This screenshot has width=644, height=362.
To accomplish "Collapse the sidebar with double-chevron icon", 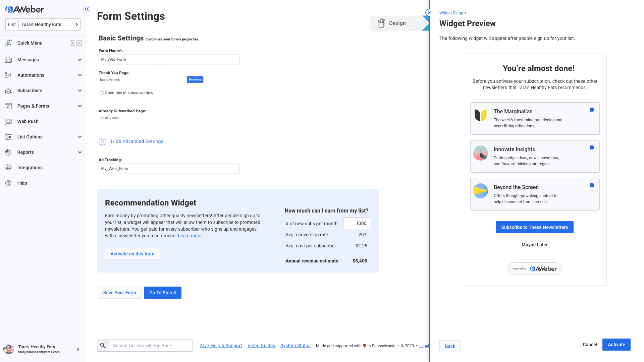I will pyautogui.click(x=87, y=9).
